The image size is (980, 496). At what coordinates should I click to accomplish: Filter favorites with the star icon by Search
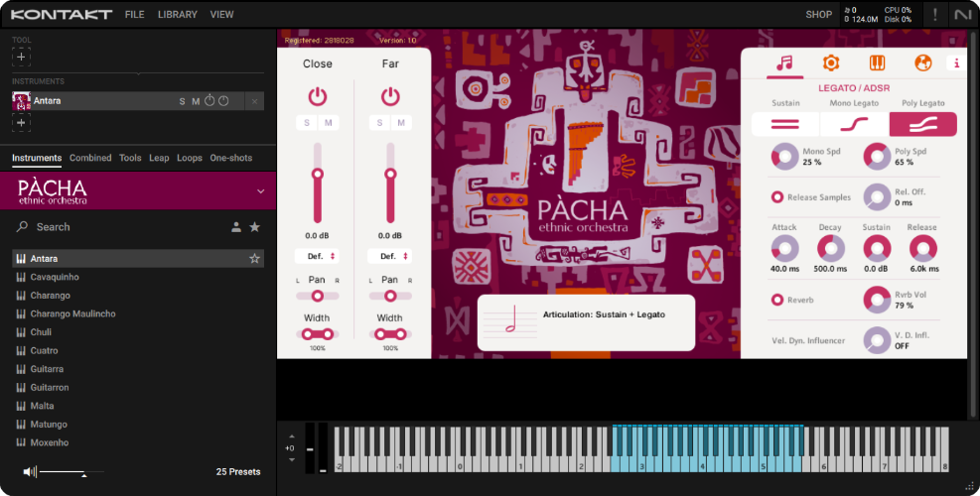[255, 227]
